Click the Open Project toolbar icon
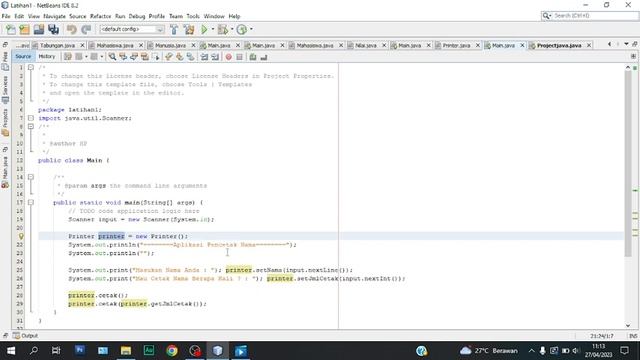This screenshot has width=640, height=360. click(x=39, y=29)
